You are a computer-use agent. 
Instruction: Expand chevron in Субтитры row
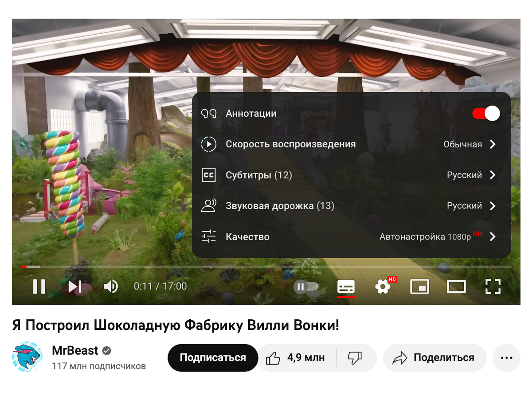coord(493,175)
